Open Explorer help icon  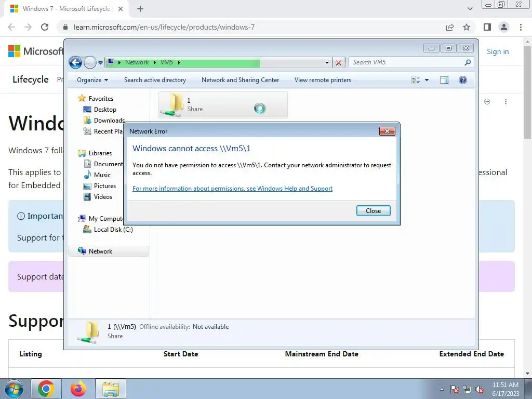click(x=463, y=80)
